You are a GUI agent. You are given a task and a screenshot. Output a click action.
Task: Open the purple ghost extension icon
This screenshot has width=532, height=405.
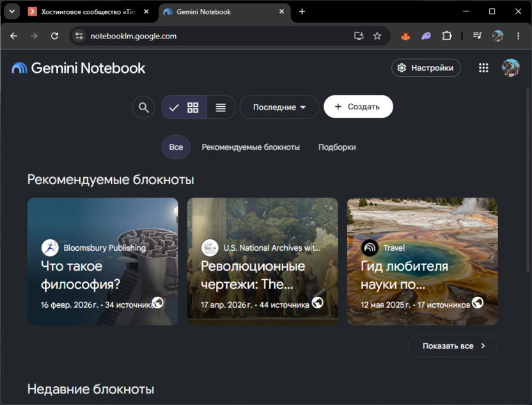point(426,36)
